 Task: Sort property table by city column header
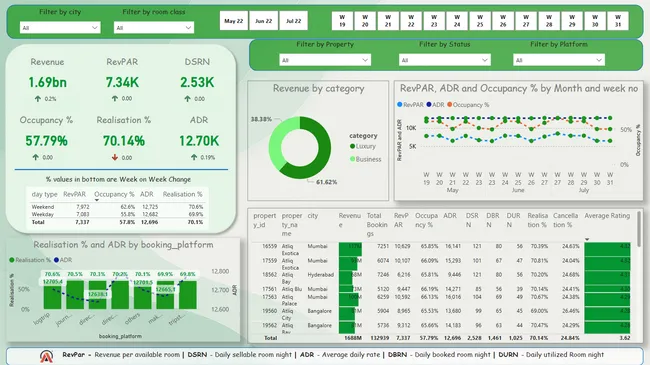313,216
